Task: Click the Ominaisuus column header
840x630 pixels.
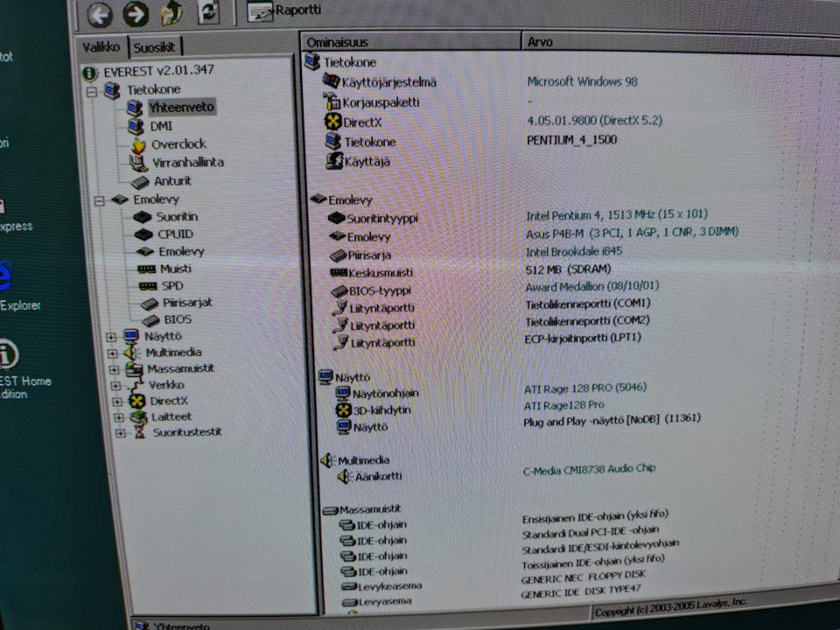Action: point(411,42)
